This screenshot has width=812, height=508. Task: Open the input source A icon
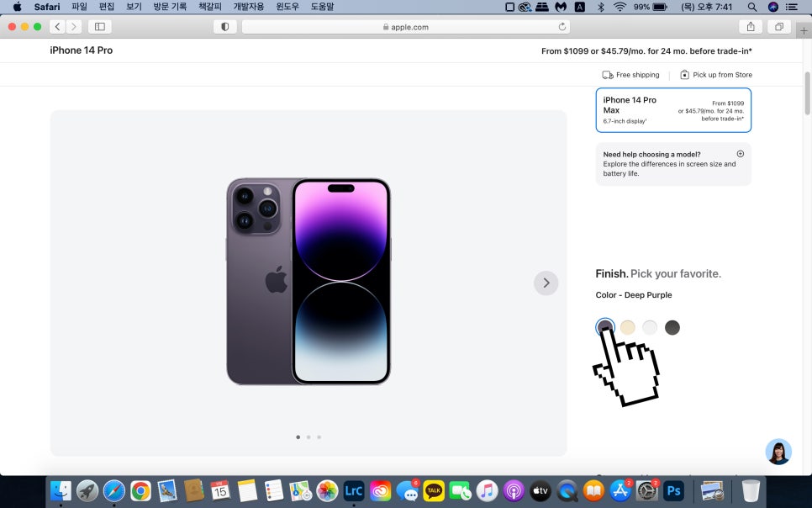point(580,7)
